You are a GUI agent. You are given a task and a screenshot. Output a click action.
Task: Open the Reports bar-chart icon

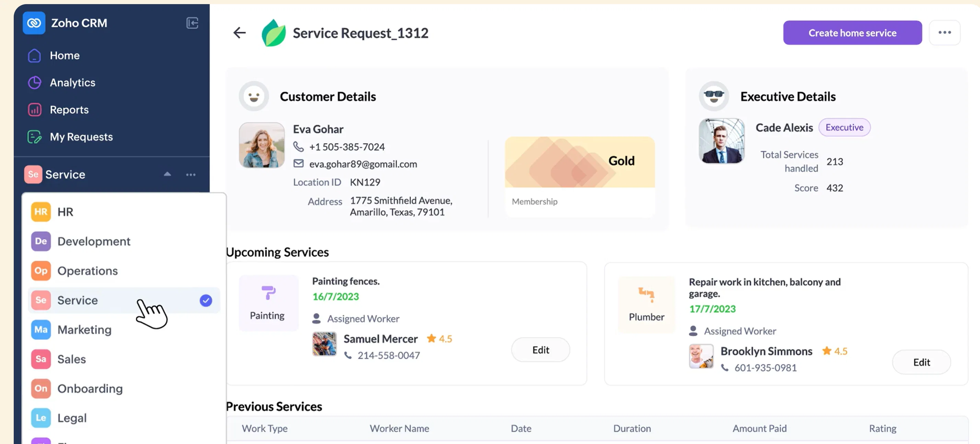(34, 110)
